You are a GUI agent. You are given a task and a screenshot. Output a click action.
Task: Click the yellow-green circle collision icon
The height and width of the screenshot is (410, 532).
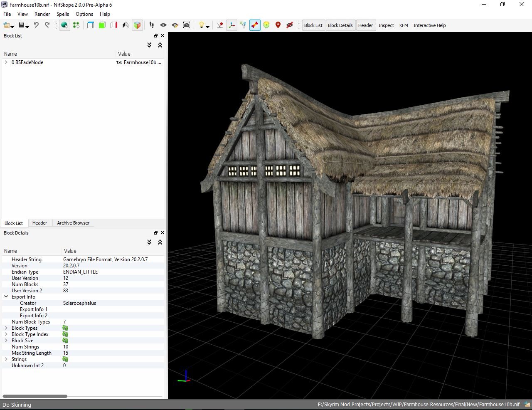(266, 25)
